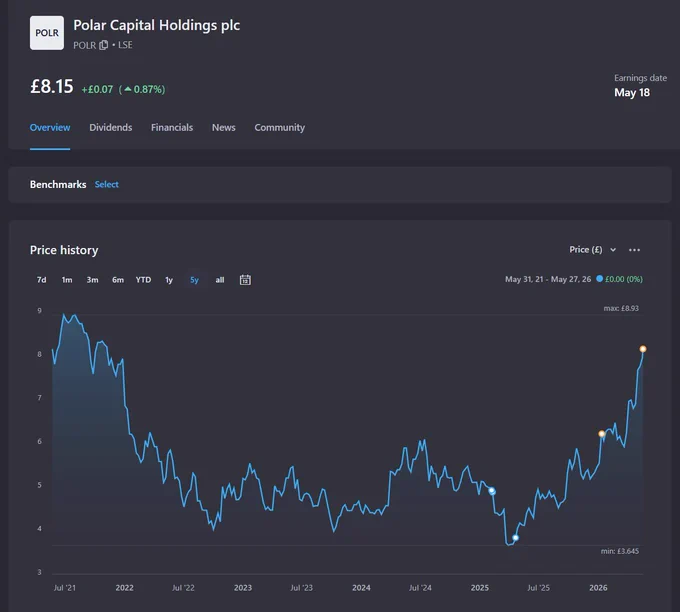This screenshot has height=612, width=680.
Task: Select the 7d time range
Action: [42, 280]
